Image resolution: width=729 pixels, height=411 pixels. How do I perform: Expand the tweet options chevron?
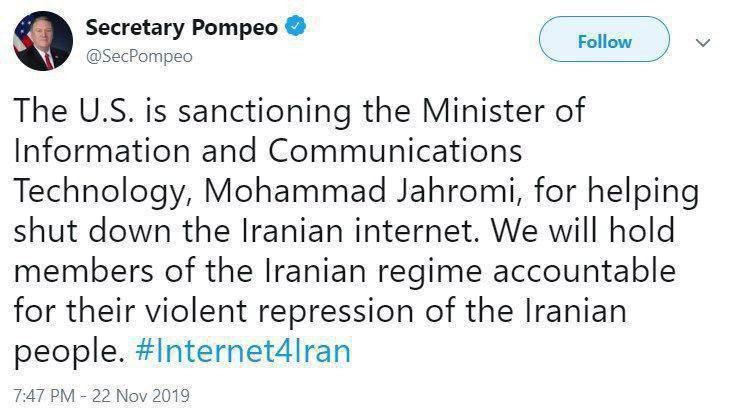click(702, 42)
